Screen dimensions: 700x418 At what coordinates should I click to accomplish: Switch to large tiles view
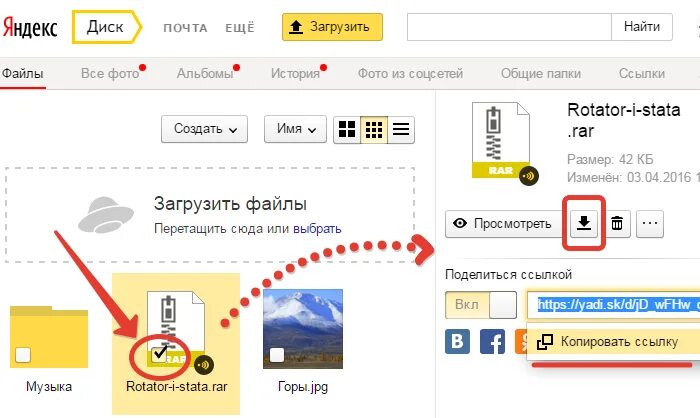coord(347,130)
